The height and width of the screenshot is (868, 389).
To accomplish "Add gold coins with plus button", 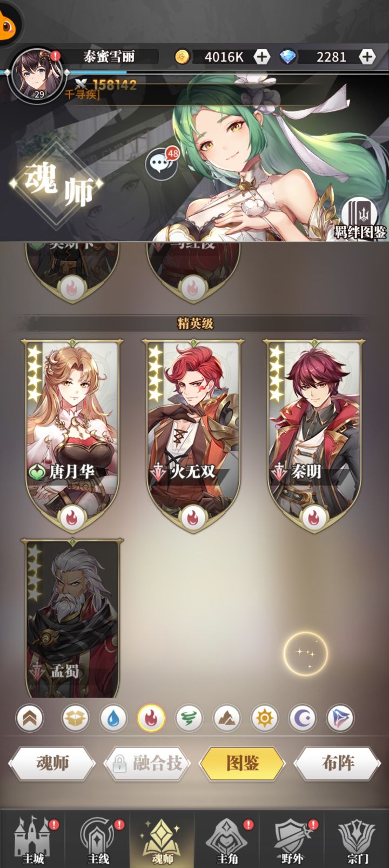I will point(261,56).
